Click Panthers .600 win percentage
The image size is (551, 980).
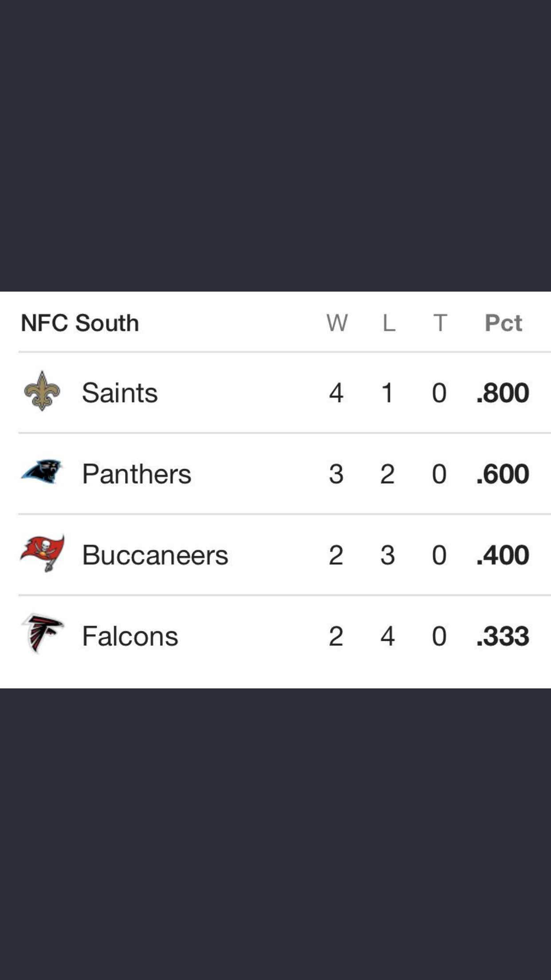(x=503, y=474)
